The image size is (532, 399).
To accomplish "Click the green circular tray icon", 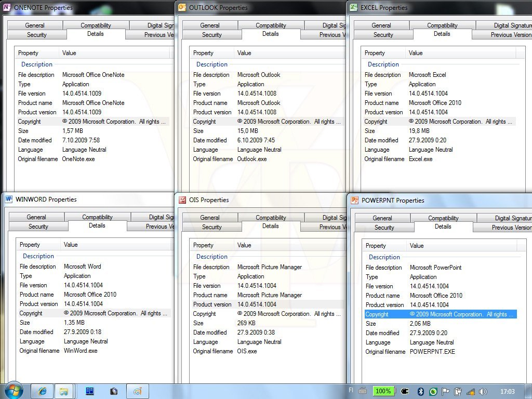I will pyautogui.click(x=433, y=392).
